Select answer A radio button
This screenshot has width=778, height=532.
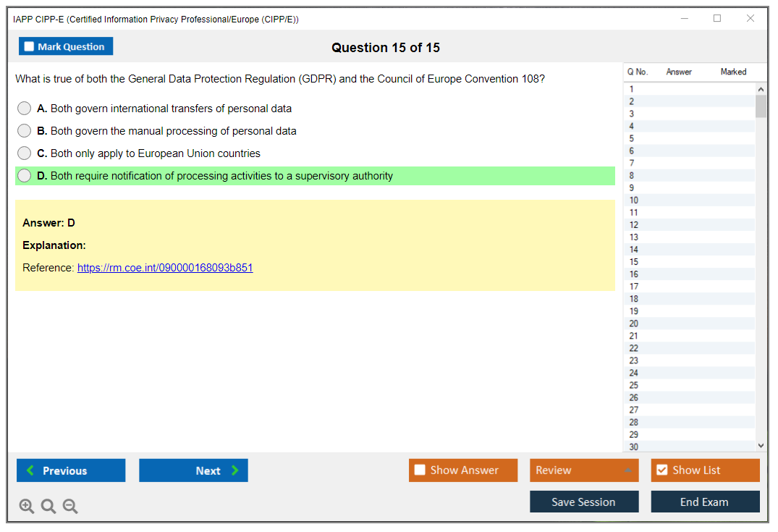point(25,109)
